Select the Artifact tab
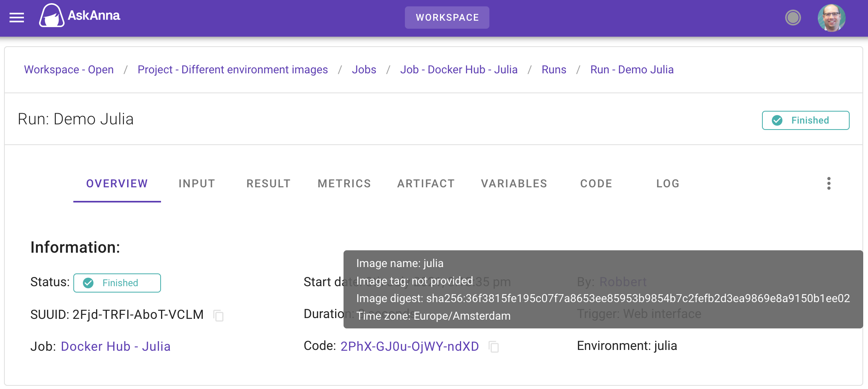Image resolution: width=868 pixels, height=389 pixels. click(x=426, y=183)
